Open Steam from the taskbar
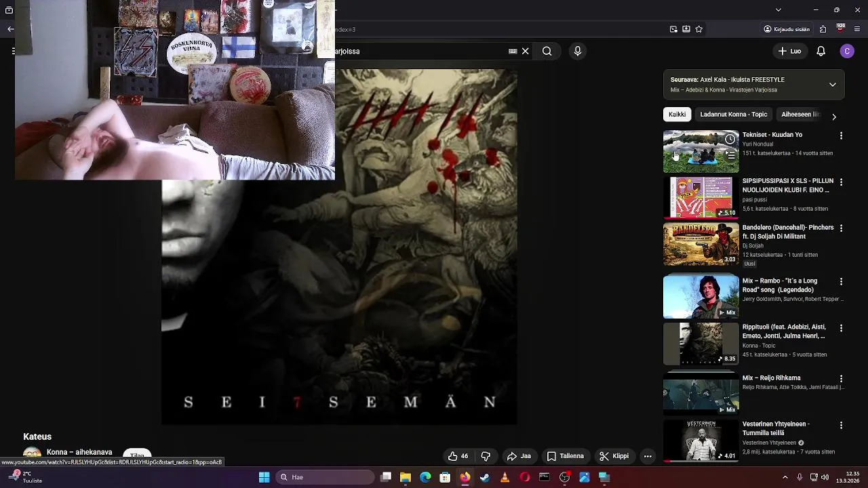868x488 pixels. tap(485, 477)
